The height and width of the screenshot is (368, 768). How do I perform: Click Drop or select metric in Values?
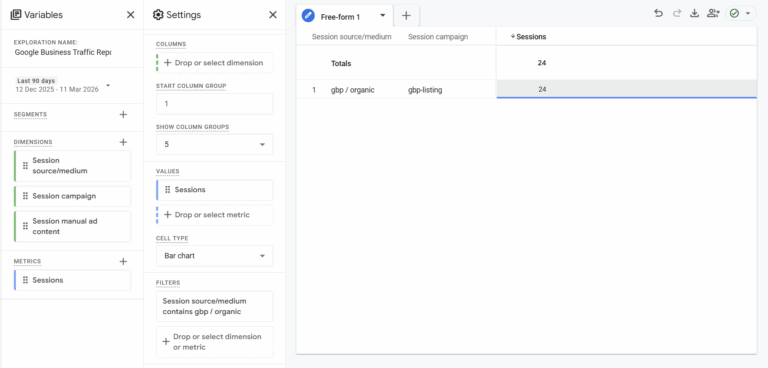(215, 215)
